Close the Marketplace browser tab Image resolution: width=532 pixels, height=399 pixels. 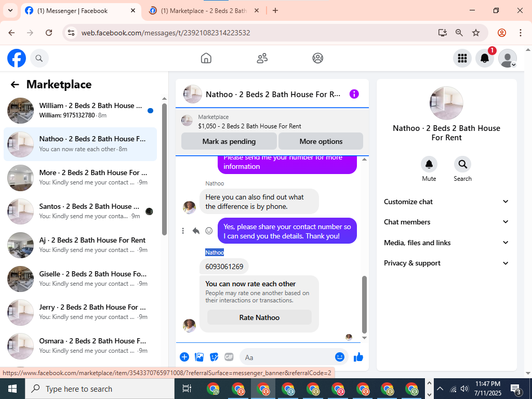[257, 11]
